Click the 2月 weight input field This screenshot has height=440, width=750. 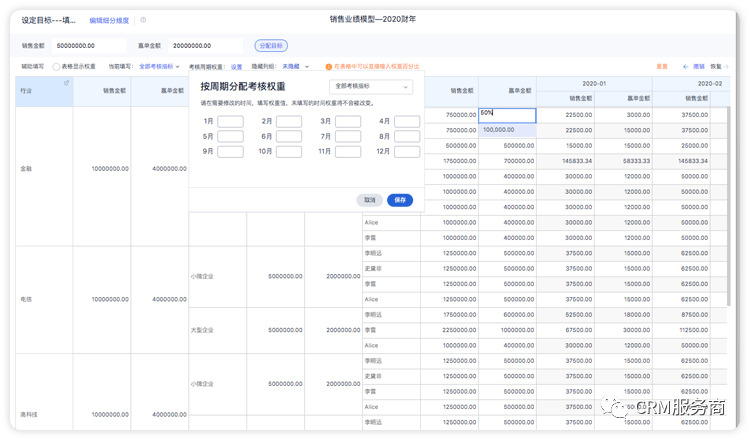pos(289,121)
